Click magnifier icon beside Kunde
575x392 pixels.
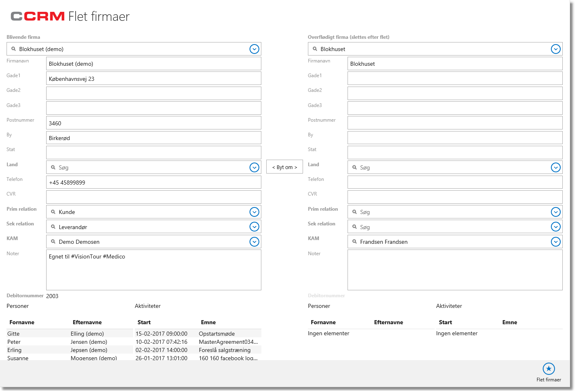pos(53,212)
